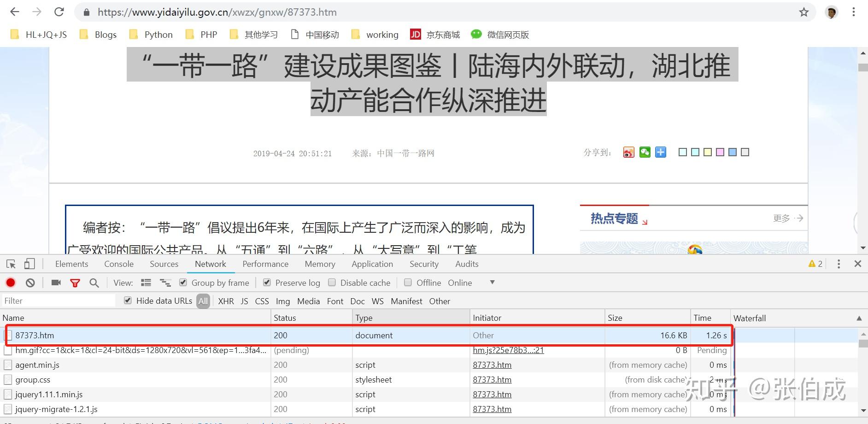868x424 pixels.
Task: Open the Audits tab
Action: [467, 264]
